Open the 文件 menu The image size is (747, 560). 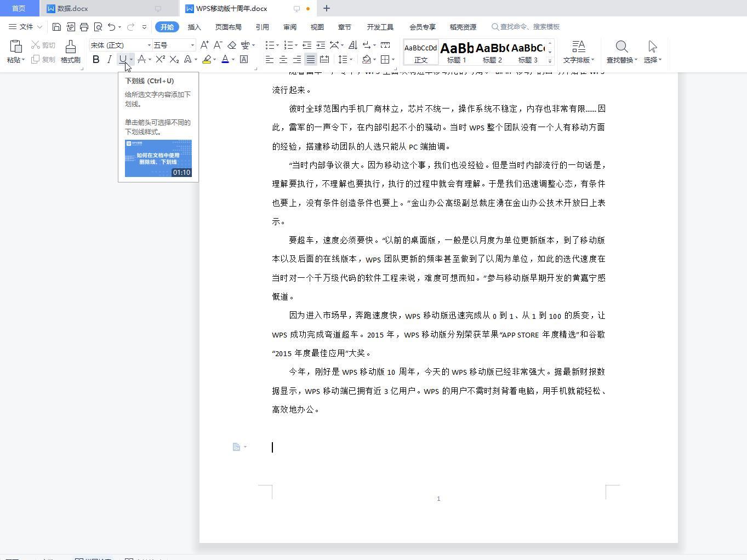pyautogui.click(x=25, y=27)
